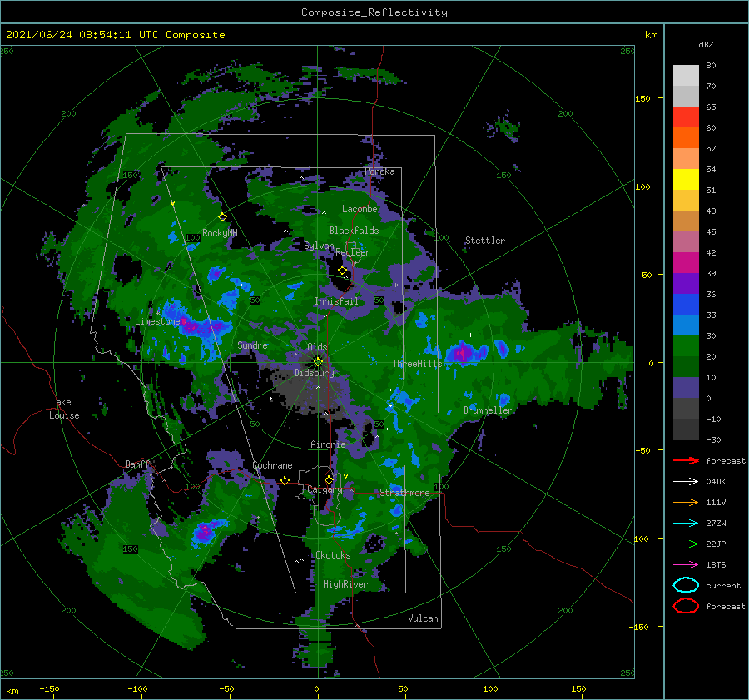Click the green 22JP arrow in legend
749x700 pixels.
(x=686, y=544)
